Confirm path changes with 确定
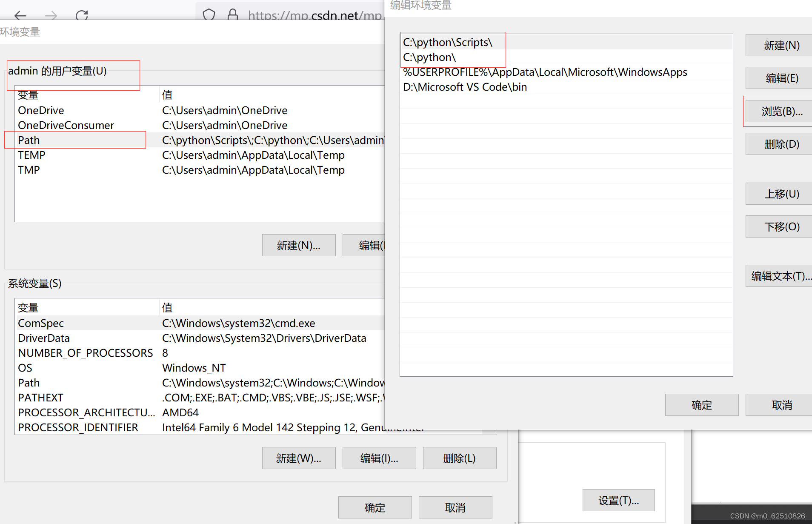Screen dimensions: 812x524 (x=701, y=405)
